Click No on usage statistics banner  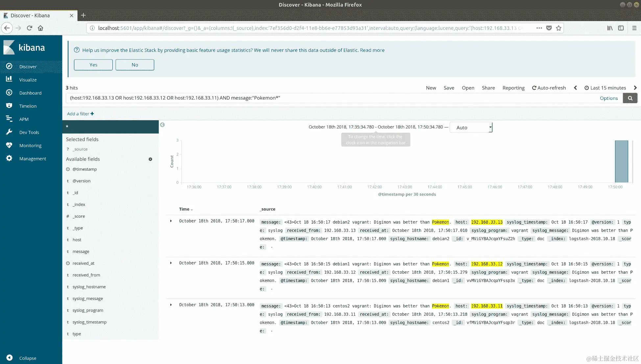point(135,65)
